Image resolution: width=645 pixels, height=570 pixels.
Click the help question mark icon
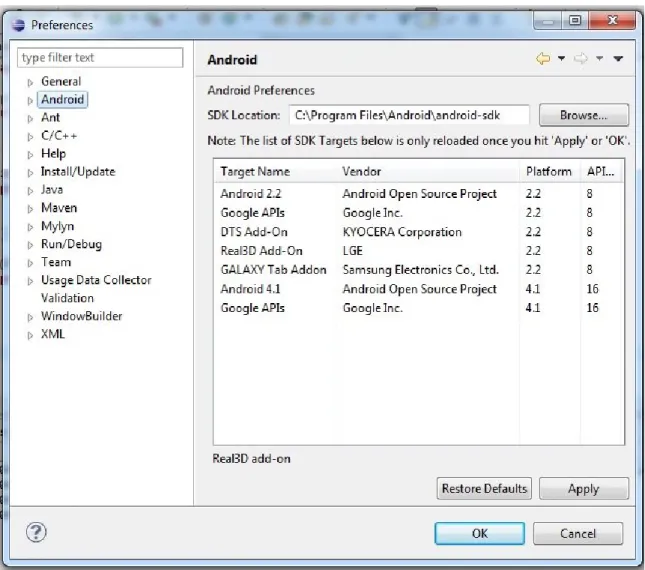pyautogui.click(x=36, y=532)
